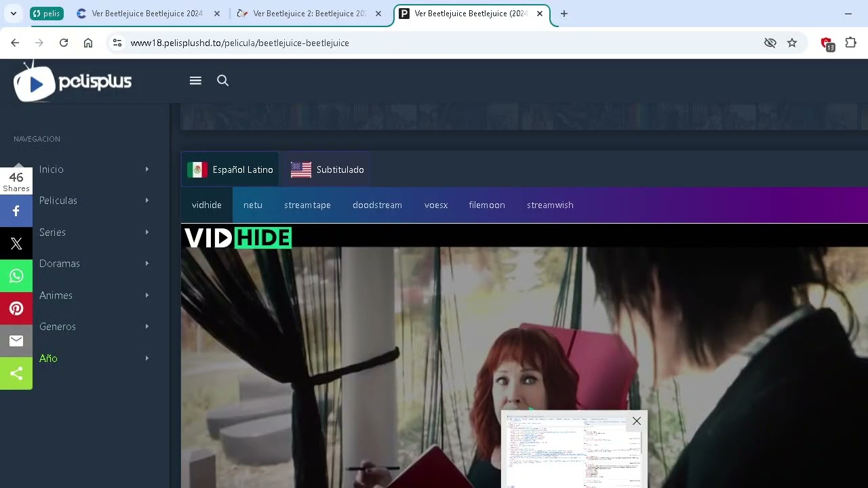Share on Facebook via the sidebar icon
This screenshot has height=488, width=868.
[16, 211]
